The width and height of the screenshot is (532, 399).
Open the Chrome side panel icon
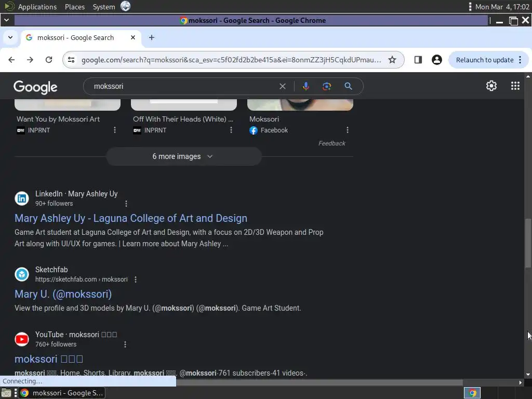point(418,60)
